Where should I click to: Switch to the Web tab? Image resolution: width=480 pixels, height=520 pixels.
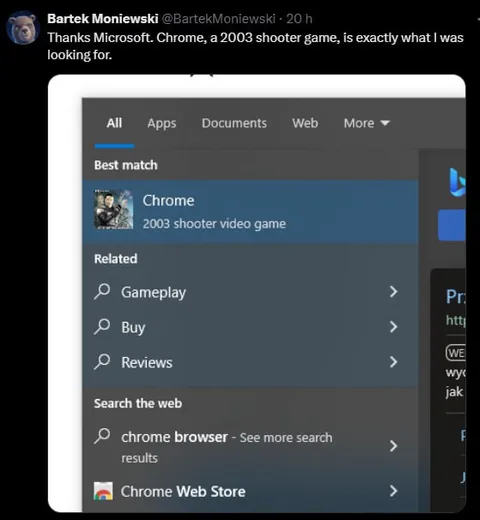click(x=305, y=123)
